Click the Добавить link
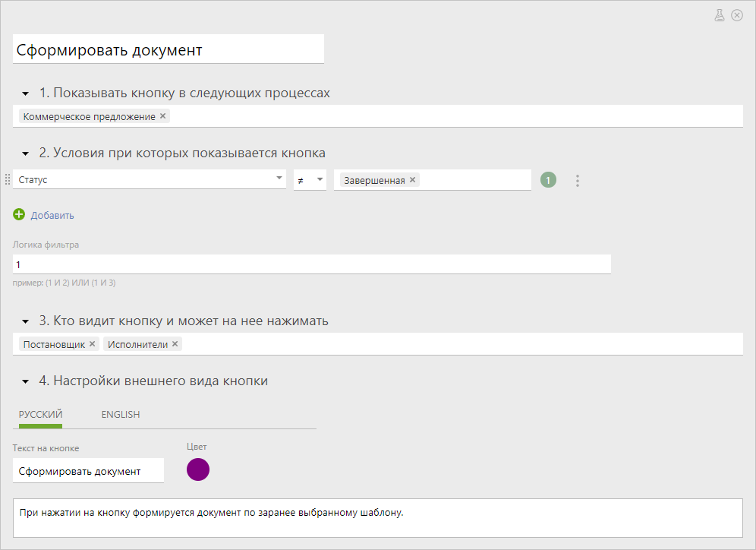The image size is (756, 550). pyautogui.click(x=52, y=215)
